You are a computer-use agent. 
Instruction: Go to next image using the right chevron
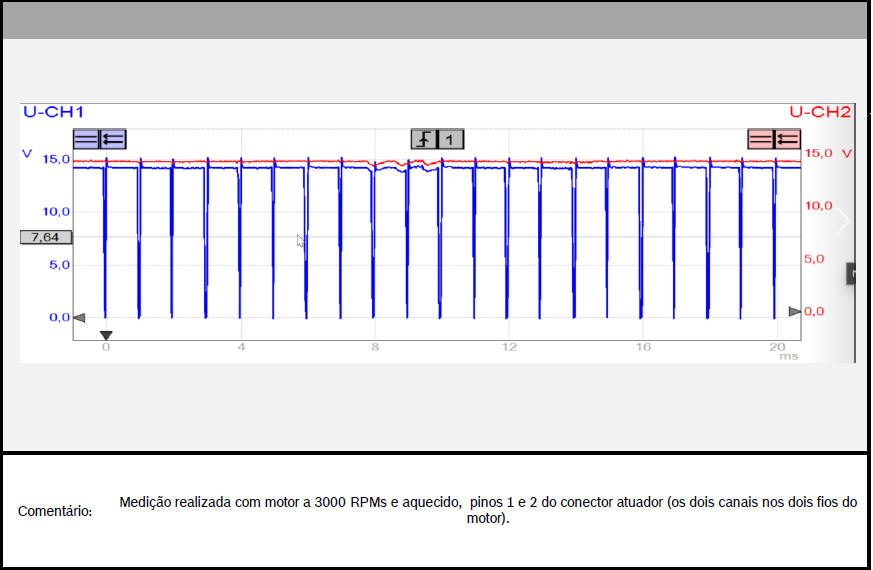(x=843, y=222)
